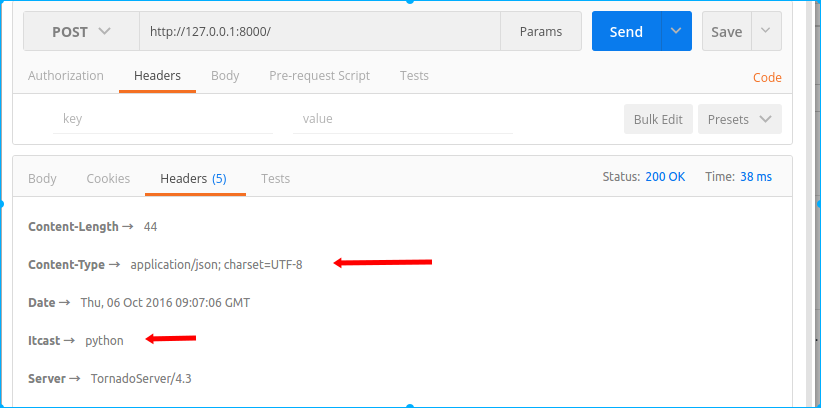The image size is (821, 408).
Task: Click the header value input field
Action: 402,119
